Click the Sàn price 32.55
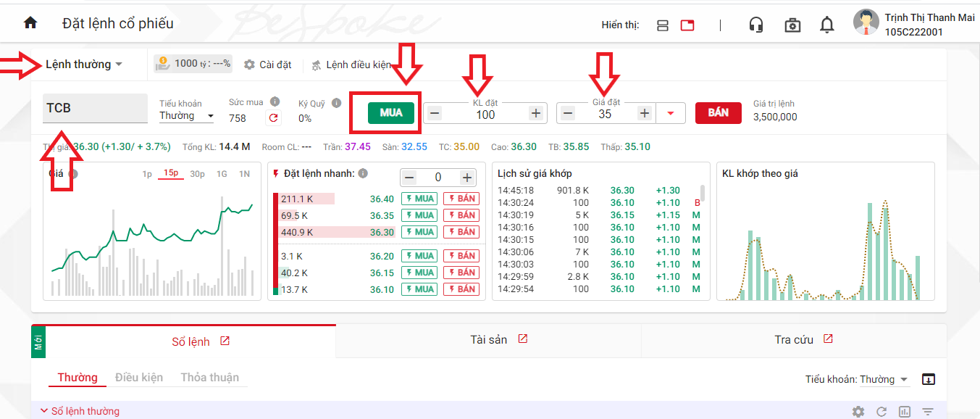Image resolution: width=980 pixels, height=419 pixels. [414, 146]
